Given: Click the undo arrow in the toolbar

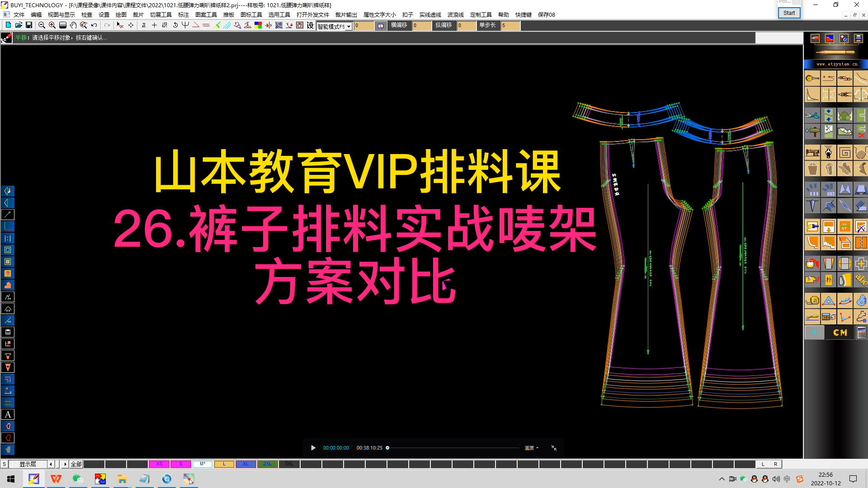Looking at the screenshot, I should pos(94,25).
